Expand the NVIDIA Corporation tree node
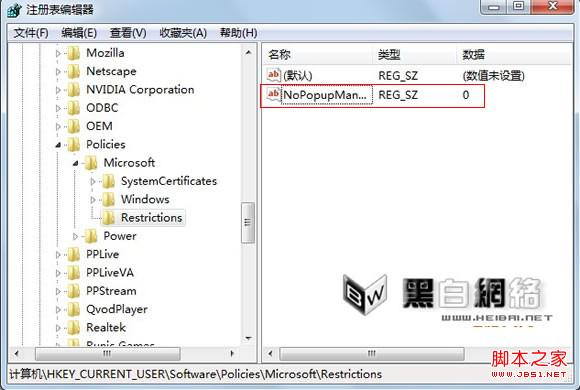580x390 pixels. [58, 90]
